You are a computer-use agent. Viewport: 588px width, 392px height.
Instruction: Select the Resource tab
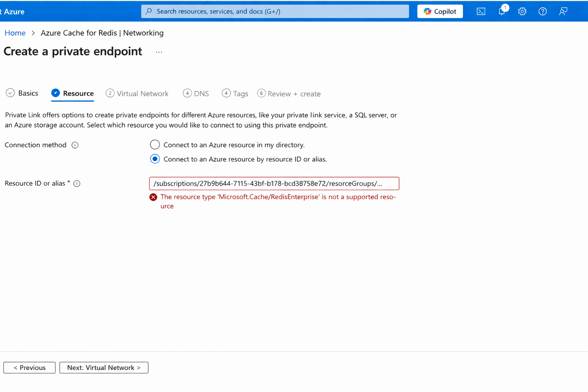pyautogui.click(x=72, y=93)
